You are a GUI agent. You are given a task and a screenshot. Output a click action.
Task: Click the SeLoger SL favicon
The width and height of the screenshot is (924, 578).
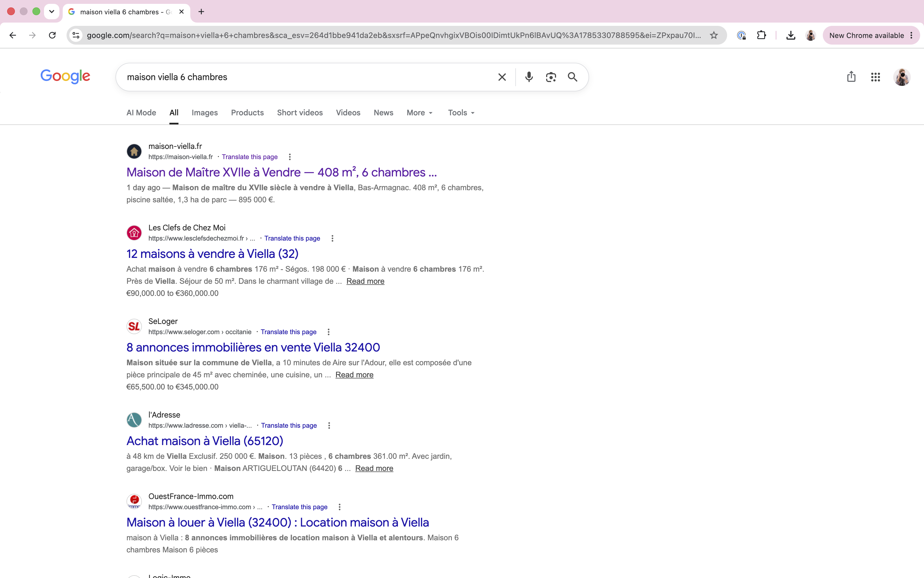[x=134, y=326]
